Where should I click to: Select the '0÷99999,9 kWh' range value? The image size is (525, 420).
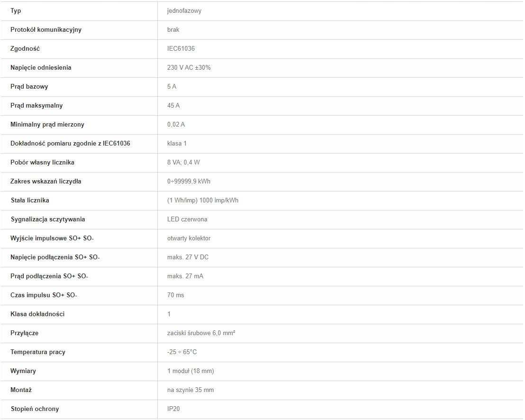pyautogui.click(x=189, y=181)
